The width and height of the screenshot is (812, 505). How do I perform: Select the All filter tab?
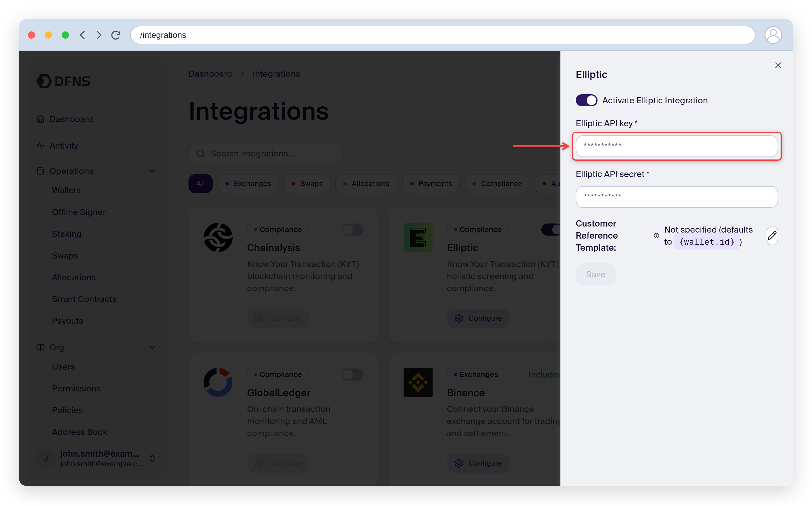[200, 183]
